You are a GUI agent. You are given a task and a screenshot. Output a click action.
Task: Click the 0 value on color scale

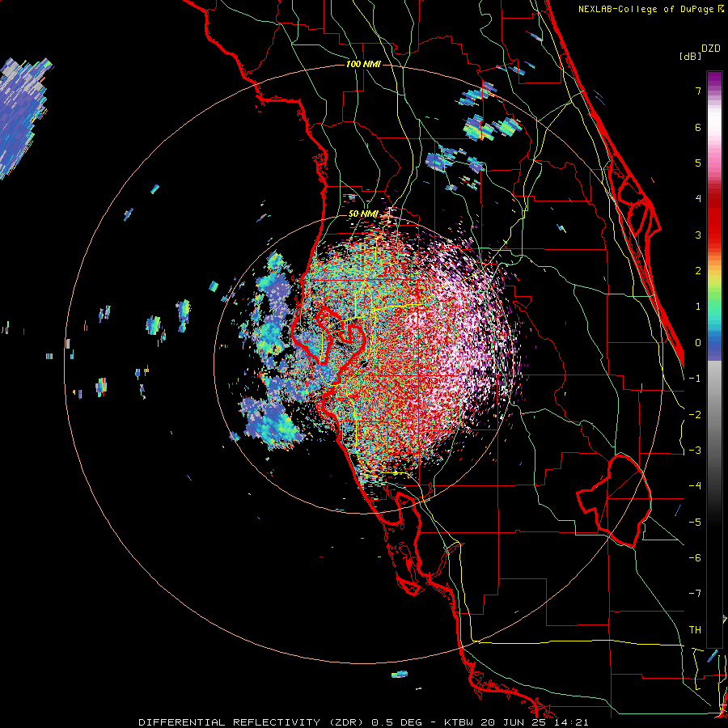tap(698, 343)
